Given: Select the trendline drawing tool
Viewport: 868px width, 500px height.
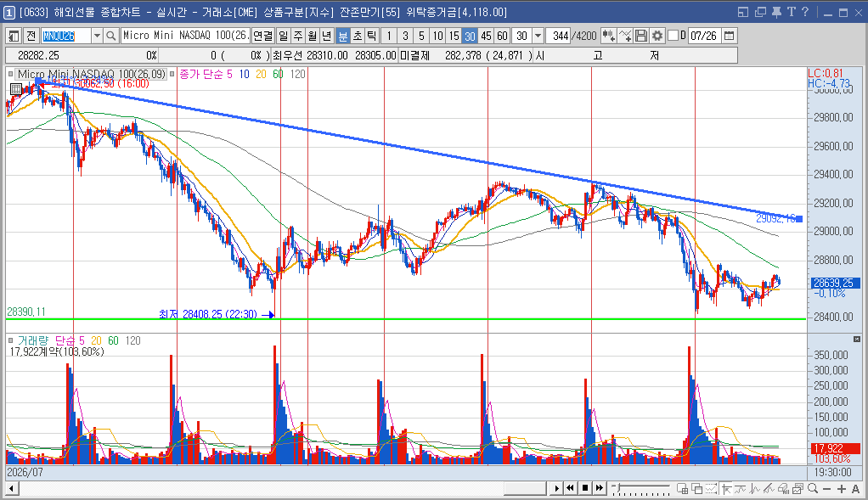Looking at the screenshot, I should 769,488.
